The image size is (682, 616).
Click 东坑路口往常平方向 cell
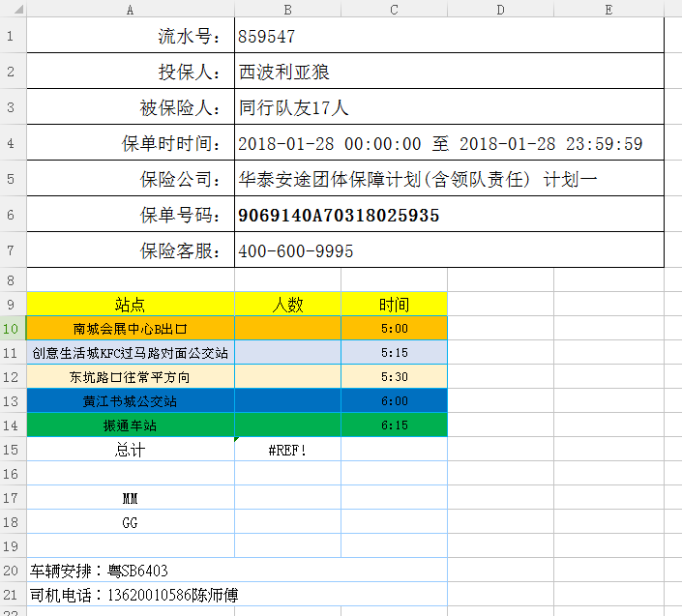(131, 376)
